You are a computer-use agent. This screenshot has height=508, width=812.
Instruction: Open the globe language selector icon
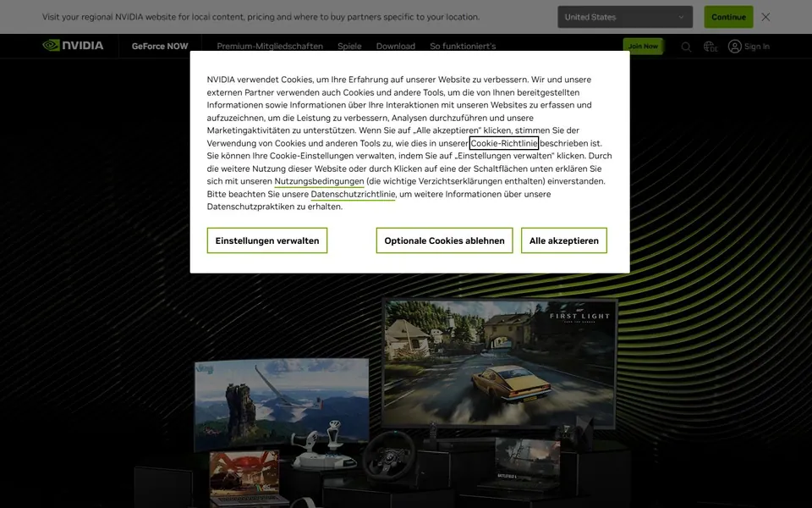(x=710, y=47)
